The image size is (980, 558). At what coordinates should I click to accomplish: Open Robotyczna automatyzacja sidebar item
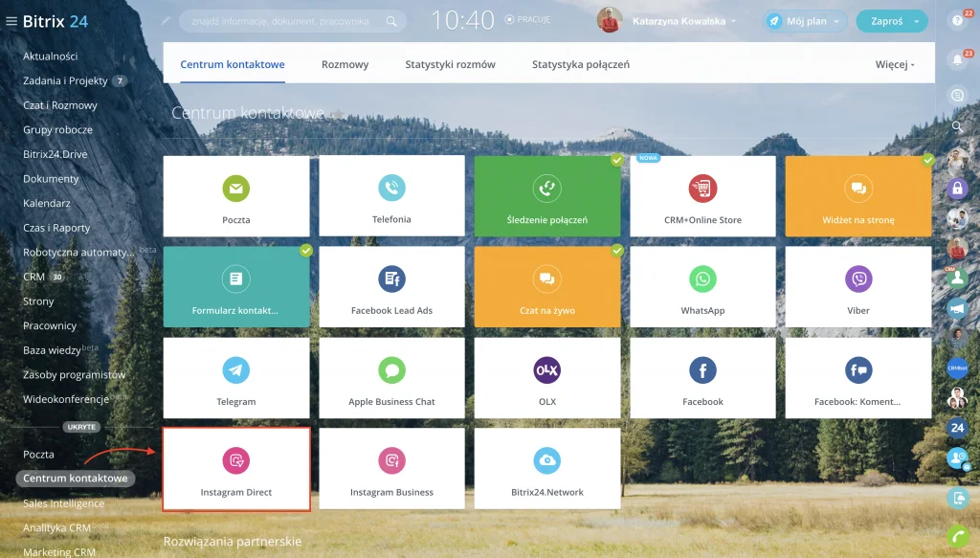[78, 253]
